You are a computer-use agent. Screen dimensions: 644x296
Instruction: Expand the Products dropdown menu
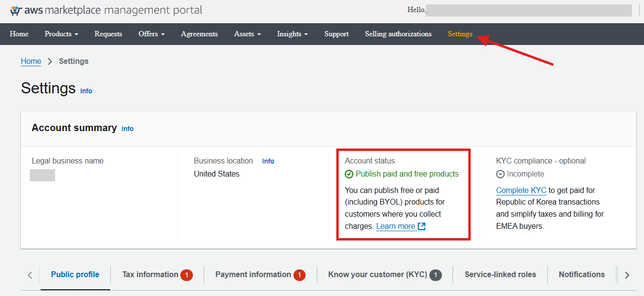(61, 34)
